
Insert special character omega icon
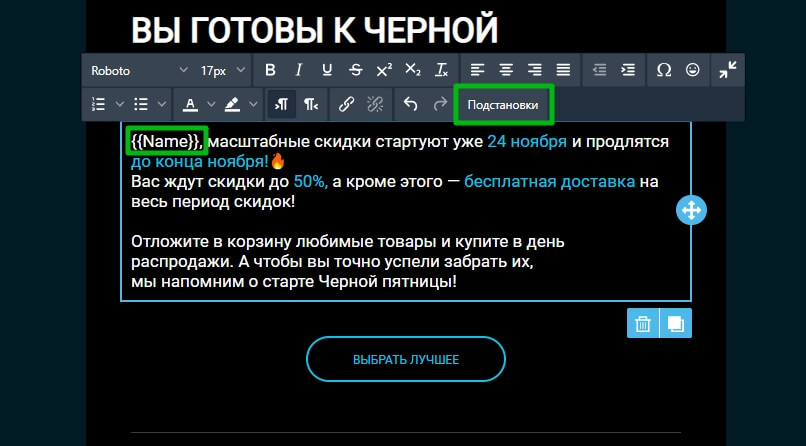(x=664, y=70)
